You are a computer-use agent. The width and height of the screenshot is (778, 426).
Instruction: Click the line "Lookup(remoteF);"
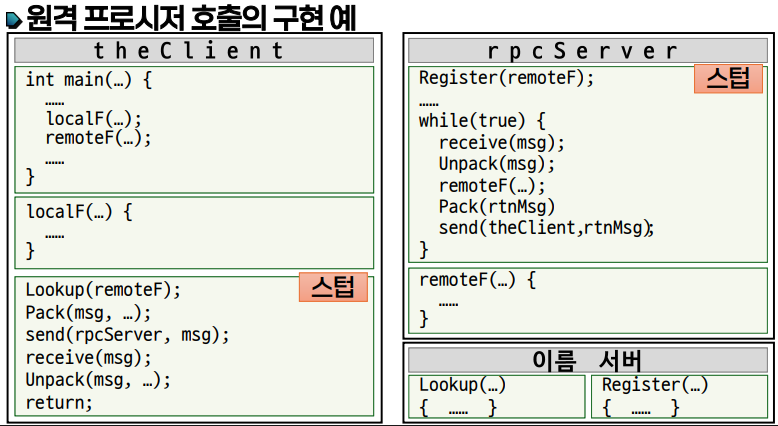103,290
